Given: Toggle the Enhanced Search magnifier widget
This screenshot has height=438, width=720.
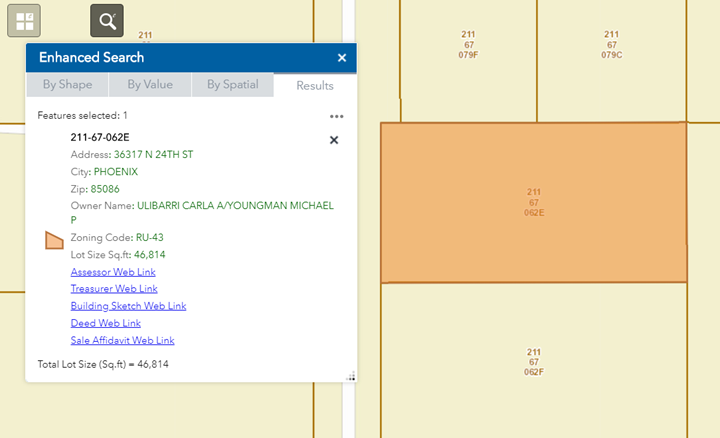Looking at the screenshot, I should point(107,20).
